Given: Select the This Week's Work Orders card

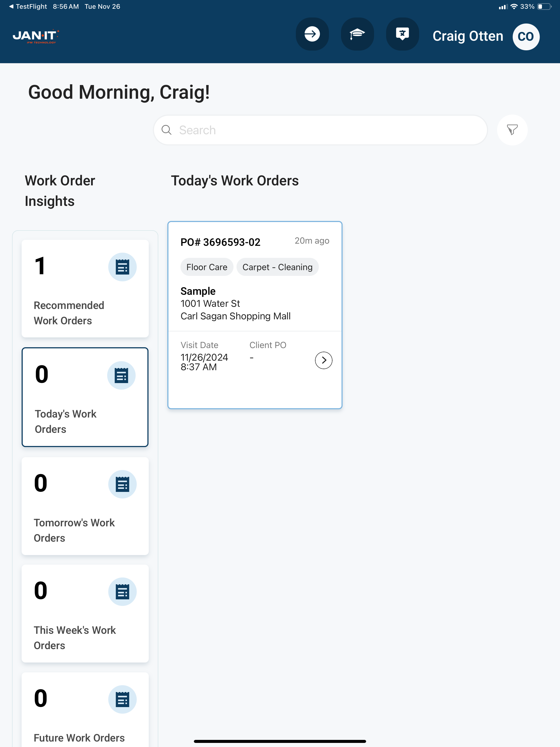Looking at the screenshot, I should [85, 613].
